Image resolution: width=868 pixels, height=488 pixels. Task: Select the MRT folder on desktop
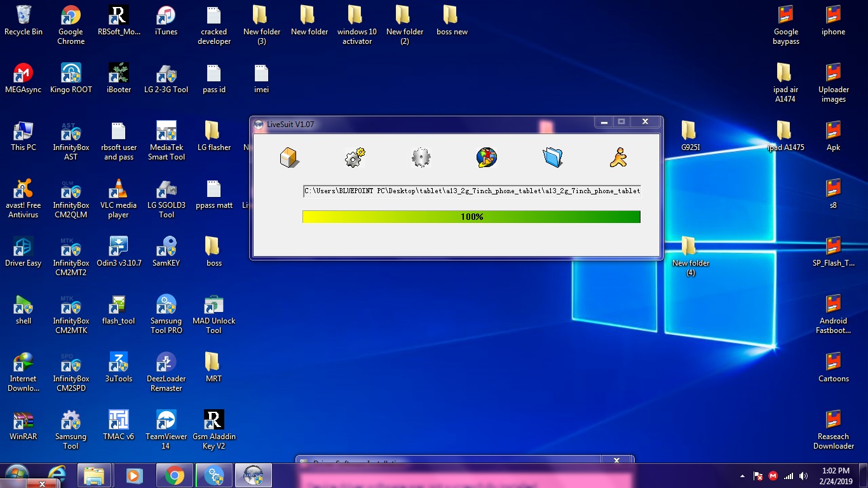(214, 368)
